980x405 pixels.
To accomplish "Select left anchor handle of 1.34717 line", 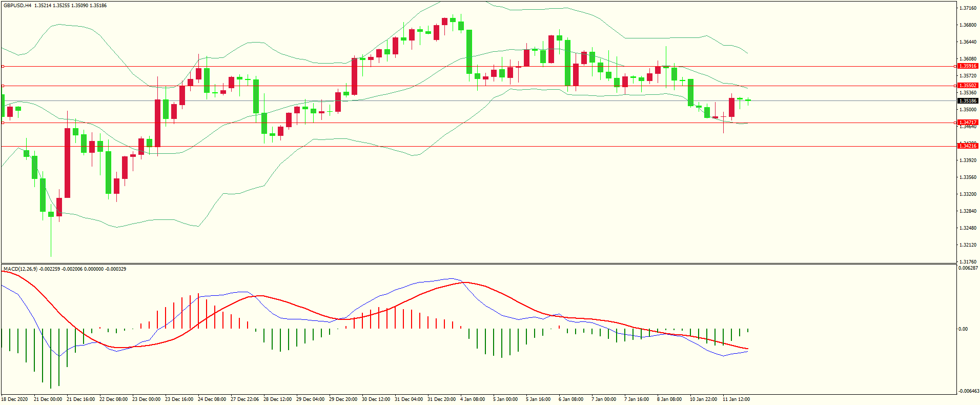I will 3,123.
